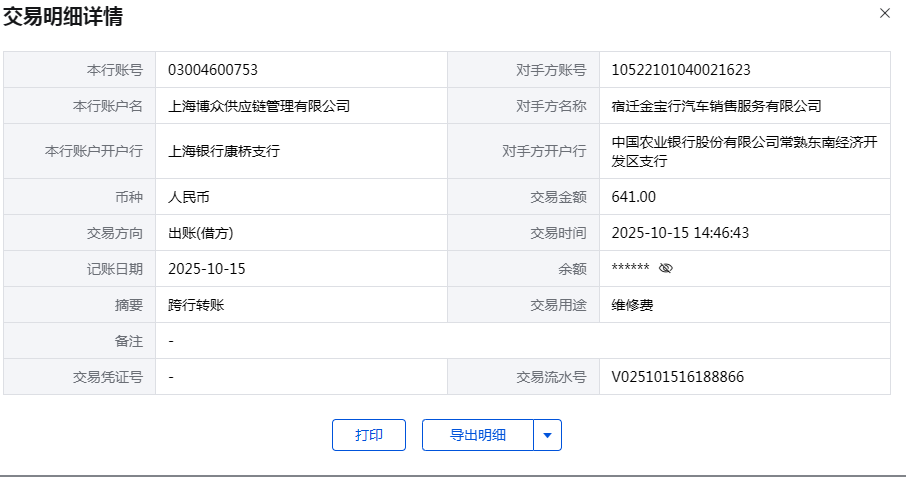This screenshot has height=477, width=906.
Task: Reveal the hidden balance with the eye icon
Action: 667,268
